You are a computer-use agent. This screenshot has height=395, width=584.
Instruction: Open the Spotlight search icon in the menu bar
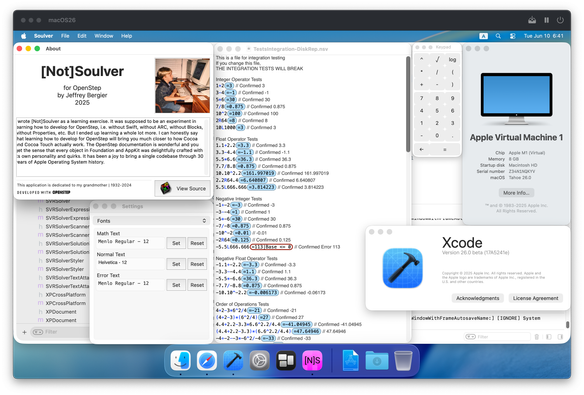click(x=498, y=36)
